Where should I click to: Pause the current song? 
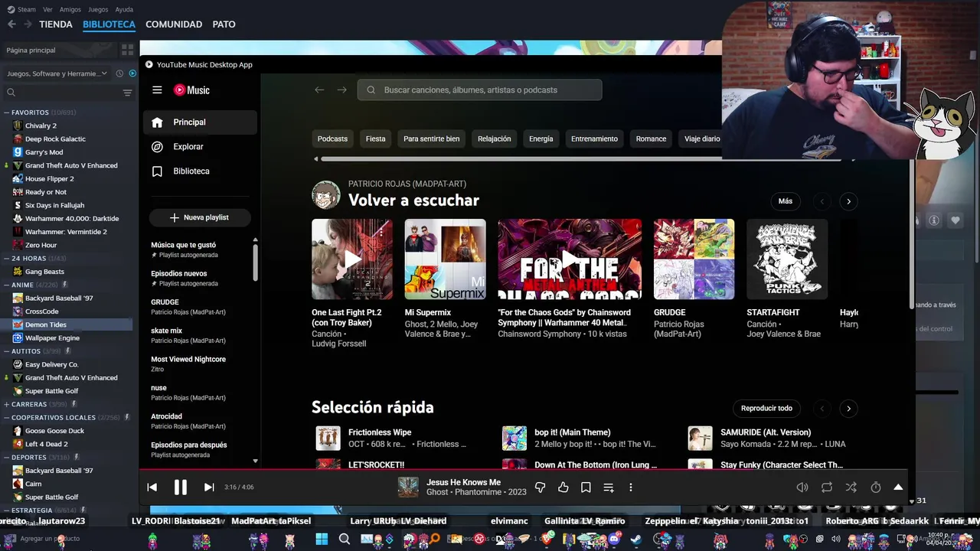(x=181, y=487)
